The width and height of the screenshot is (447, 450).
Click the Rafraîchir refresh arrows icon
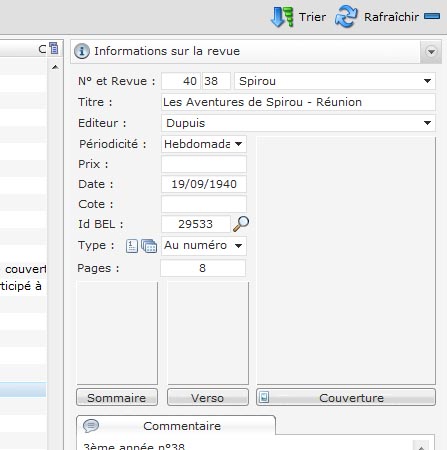coord(346,17)
